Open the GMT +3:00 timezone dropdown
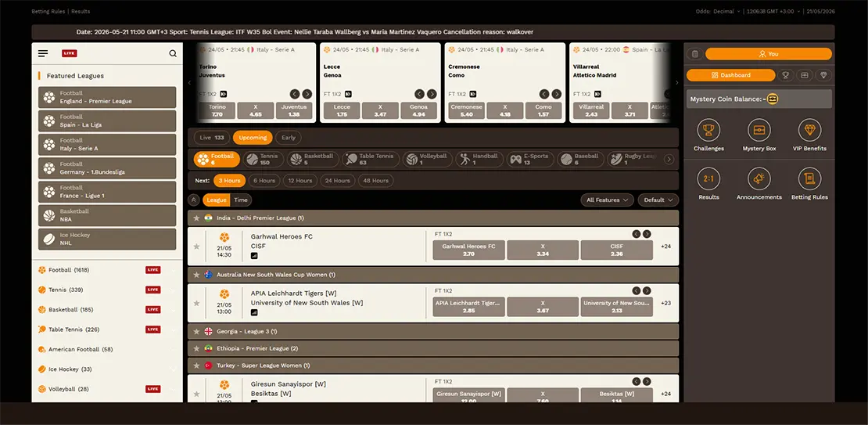Viewport: 868px width, 425px height. pyautogui.click(x=773, y=11)
